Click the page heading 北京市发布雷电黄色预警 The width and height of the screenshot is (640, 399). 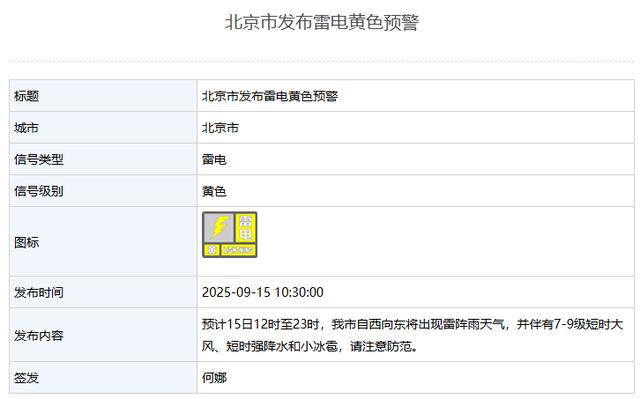click(x=322, y=22)
